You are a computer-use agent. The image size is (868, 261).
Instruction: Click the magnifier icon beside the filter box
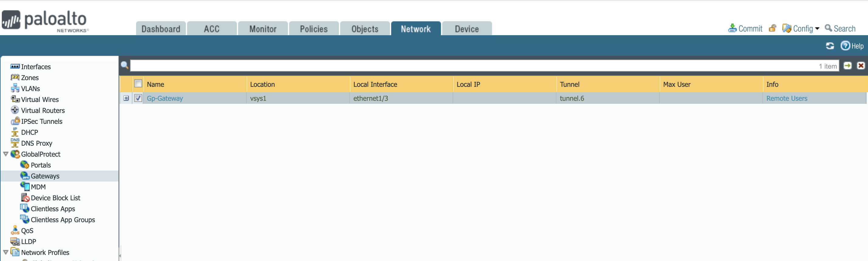125,65
